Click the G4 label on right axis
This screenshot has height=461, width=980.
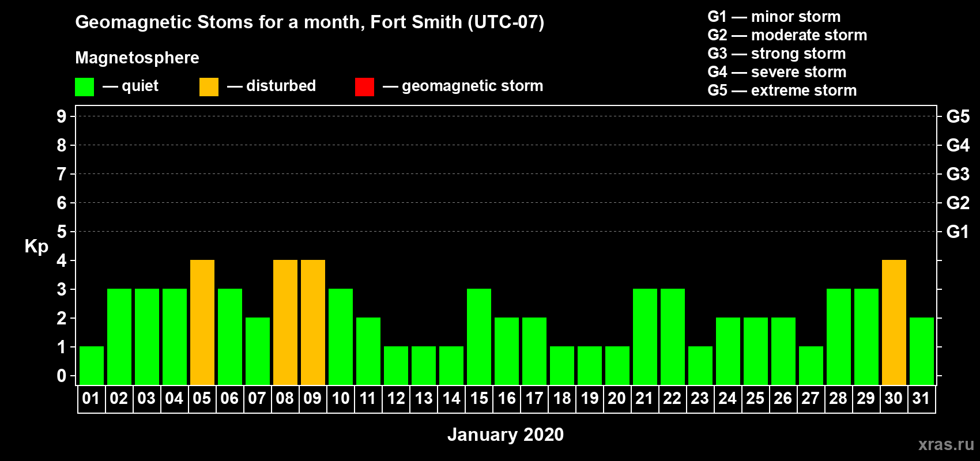958,145
